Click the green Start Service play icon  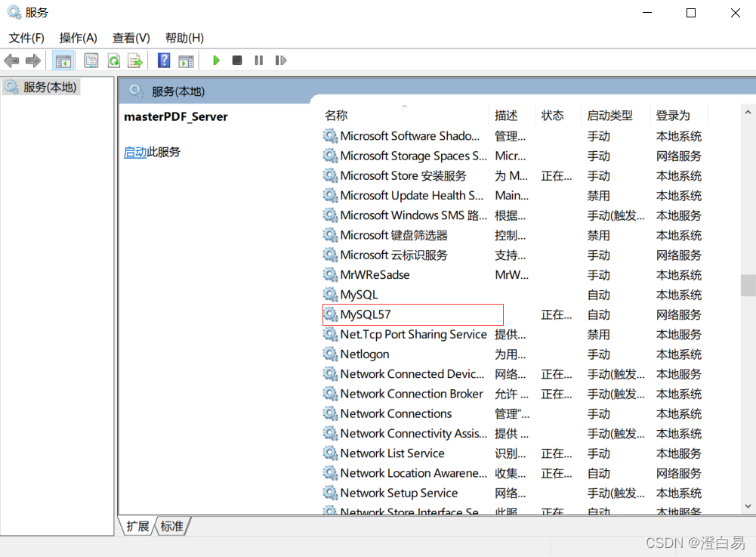pos(216,60)
